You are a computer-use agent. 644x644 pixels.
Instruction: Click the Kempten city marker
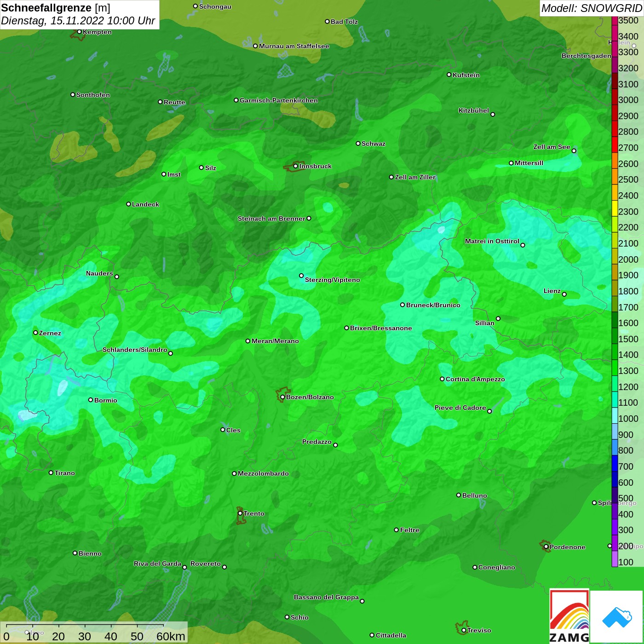79,32
